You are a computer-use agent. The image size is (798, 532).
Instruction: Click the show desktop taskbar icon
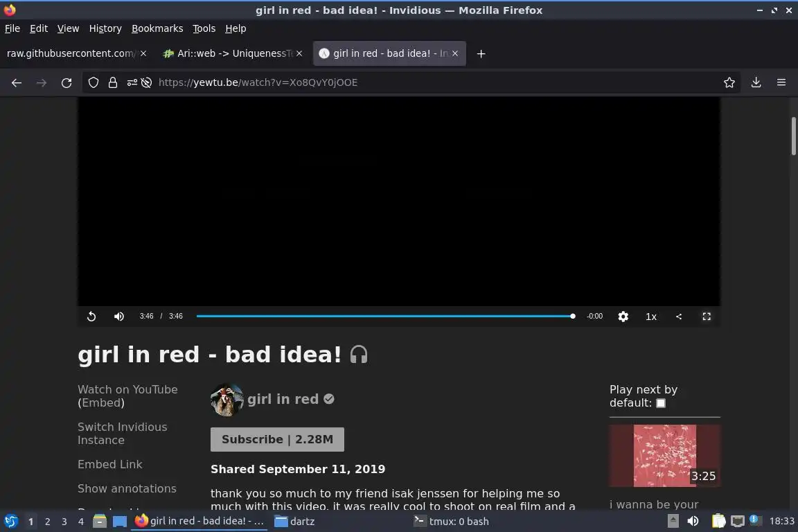click(x=120, y=522)
